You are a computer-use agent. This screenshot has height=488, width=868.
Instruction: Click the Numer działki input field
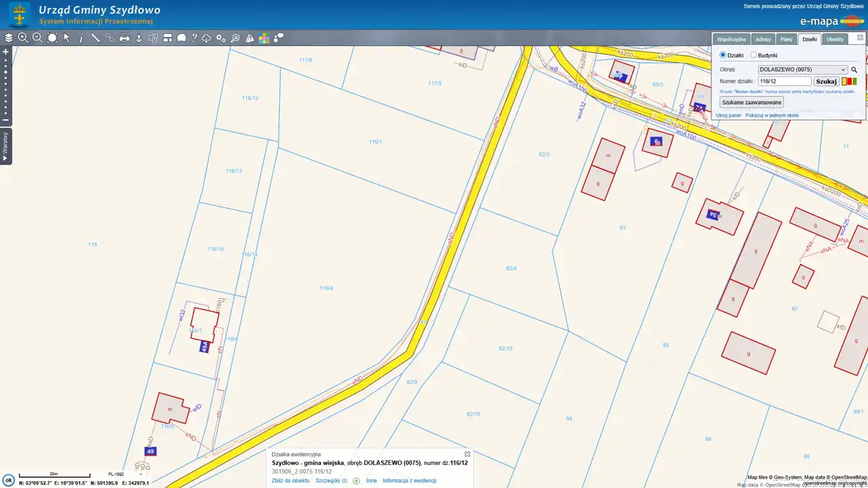(785, 81)
